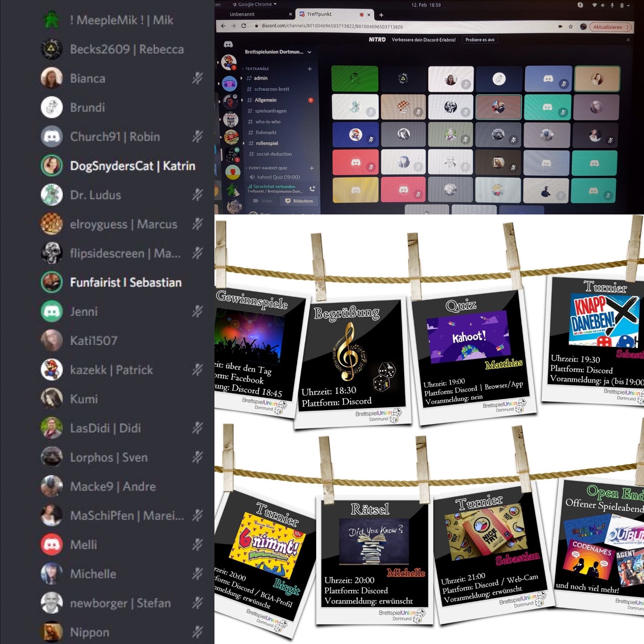Select the Mario avatar server icon
644x644 pixels.
coord(229,62)
